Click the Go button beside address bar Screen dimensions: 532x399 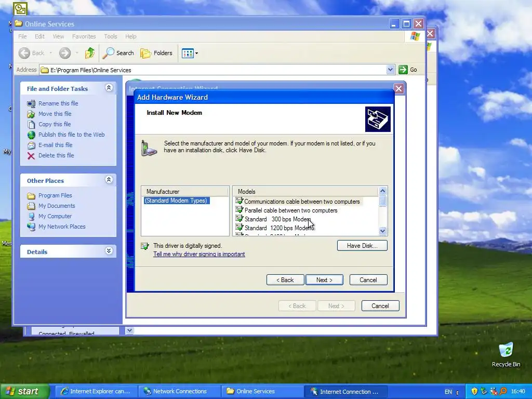(x=408, y=70)
